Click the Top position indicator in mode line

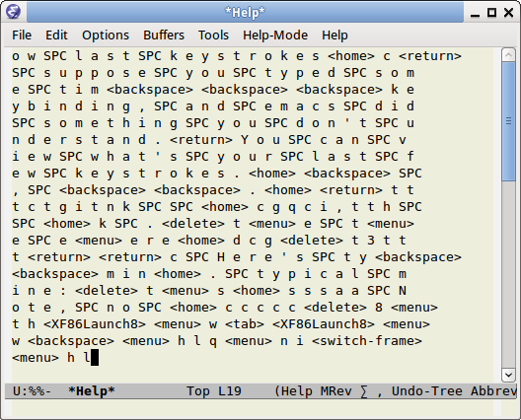(198, 391)
